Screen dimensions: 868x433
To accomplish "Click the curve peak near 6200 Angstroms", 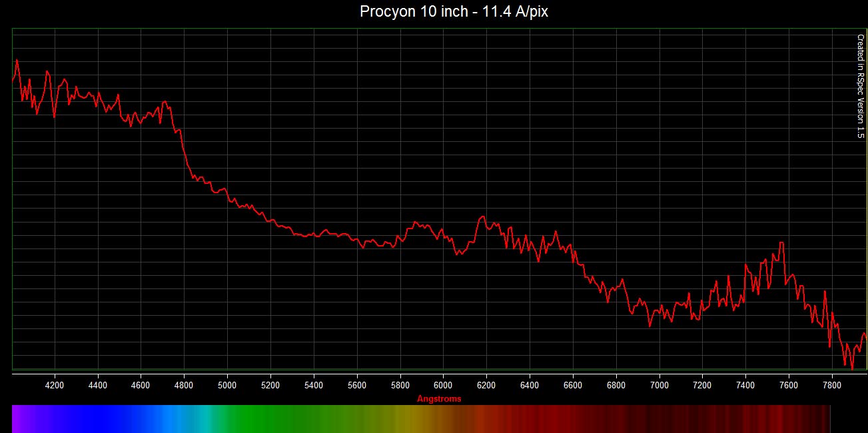I will (482, 217).
